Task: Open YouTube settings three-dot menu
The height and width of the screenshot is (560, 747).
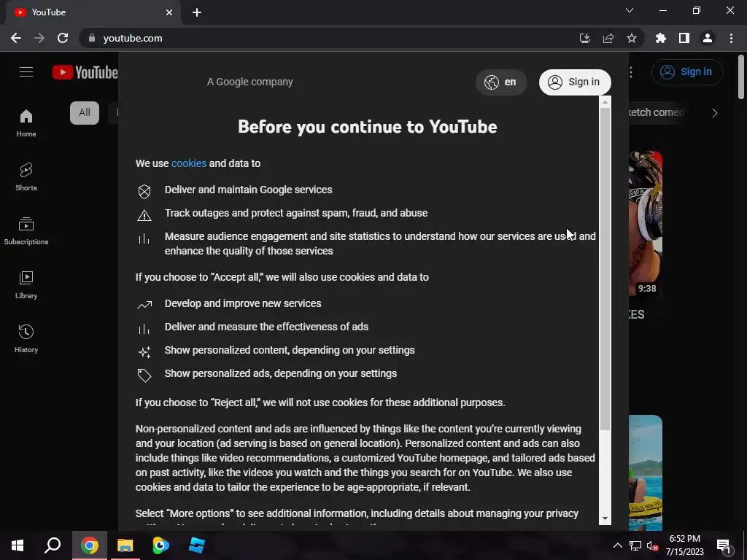Action: (631, 72)
